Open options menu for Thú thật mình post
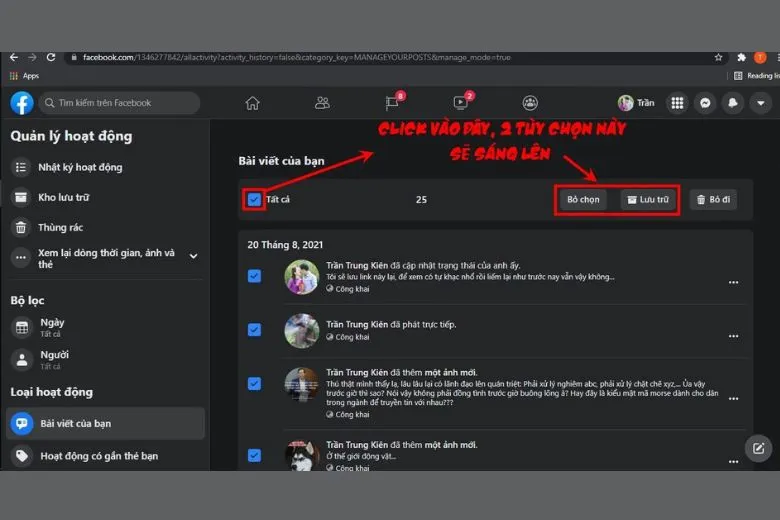780x520 pixels. (x=733, y=399)
